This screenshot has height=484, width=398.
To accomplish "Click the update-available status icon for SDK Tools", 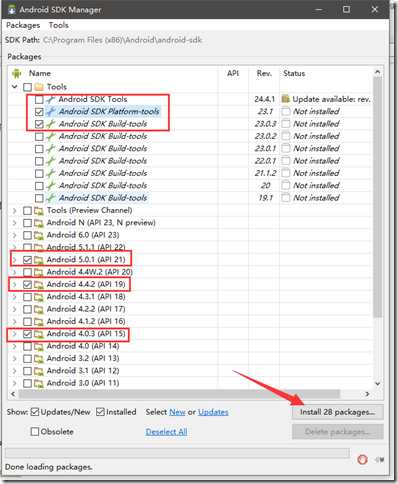I will tap(286, 99).
